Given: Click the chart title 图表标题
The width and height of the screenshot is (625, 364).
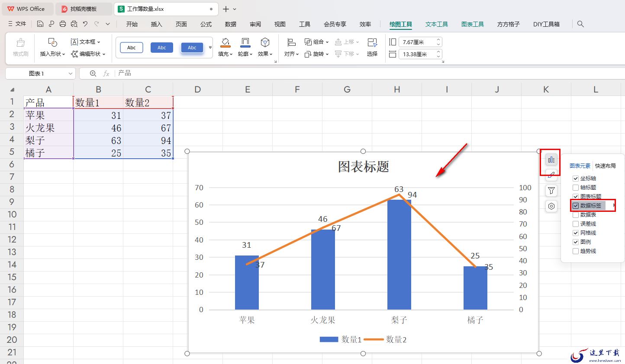Looking at the screenshot, I should [364, 166].
